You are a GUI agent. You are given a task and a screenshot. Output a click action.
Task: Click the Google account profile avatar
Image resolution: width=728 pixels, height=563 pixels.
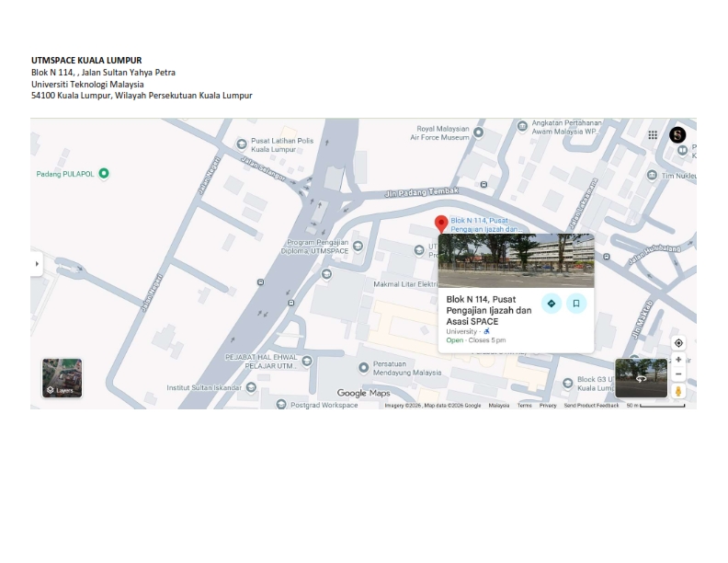tap(677, 135)
